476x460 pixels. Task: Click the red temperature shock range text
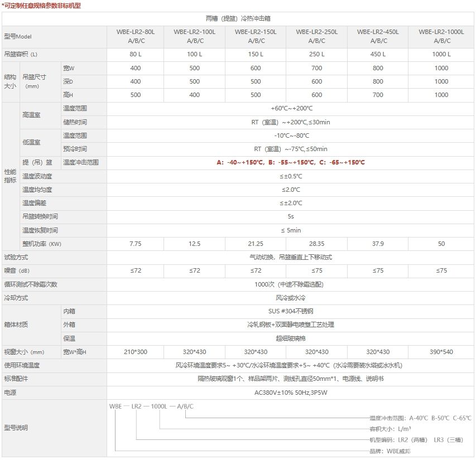(x=290, y=162)
